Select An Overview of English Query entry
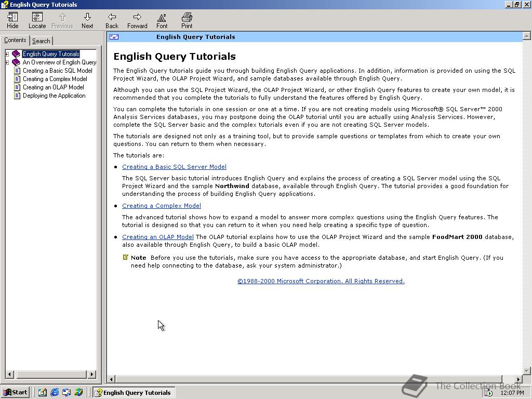 pyautogui.click(x=59, y=62)
